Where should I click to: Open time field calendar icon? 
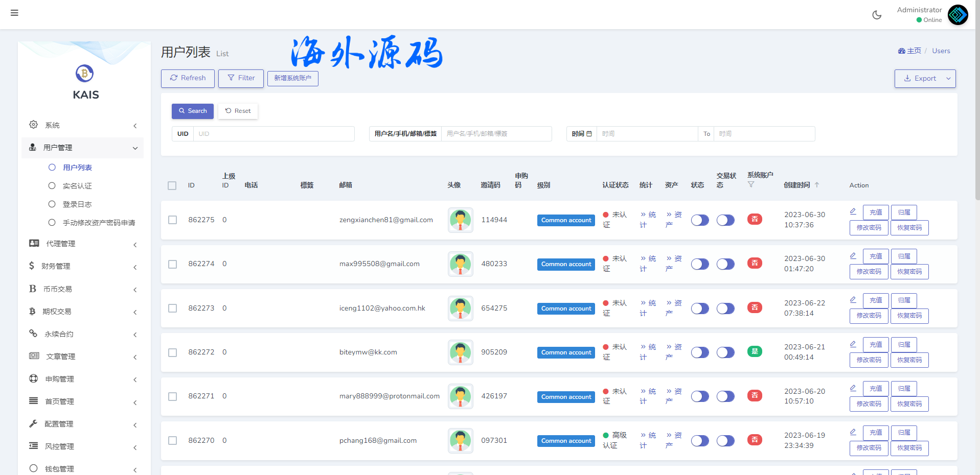coord(589,134)
